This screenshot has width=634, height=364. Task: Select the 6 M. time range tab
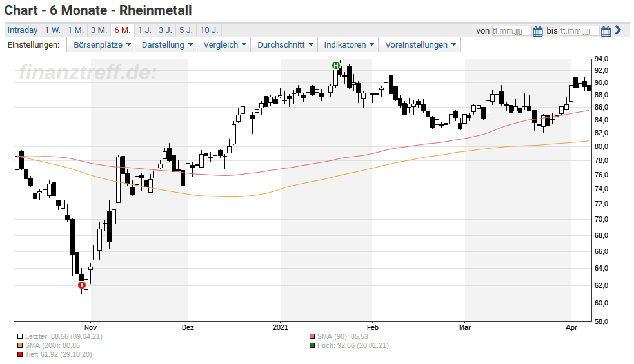[x=123, y=30]
